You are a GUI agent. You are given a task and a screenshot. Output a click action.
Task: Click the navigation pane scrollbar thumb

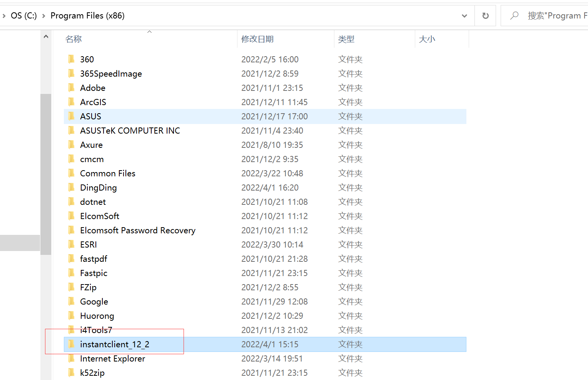[46, 174]
